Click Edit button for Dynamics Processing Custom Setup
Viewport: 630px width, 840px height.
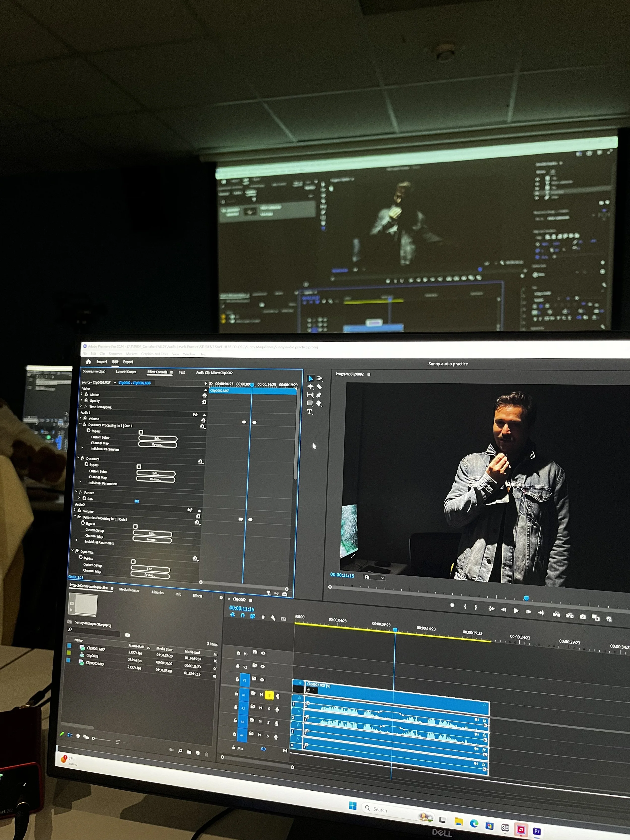[x=157, y=439]
